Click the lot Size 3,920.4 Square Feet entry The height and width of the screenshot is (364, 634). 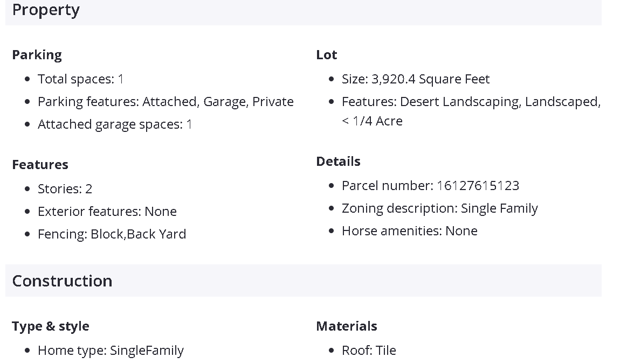(x=415, y=79)
